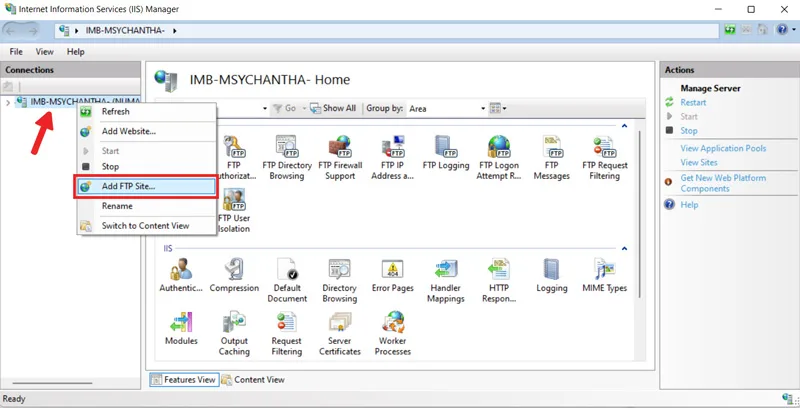Open the Handler Mappings feature
The width and height of the screenshot is (800, 408).
coord(445,280)
